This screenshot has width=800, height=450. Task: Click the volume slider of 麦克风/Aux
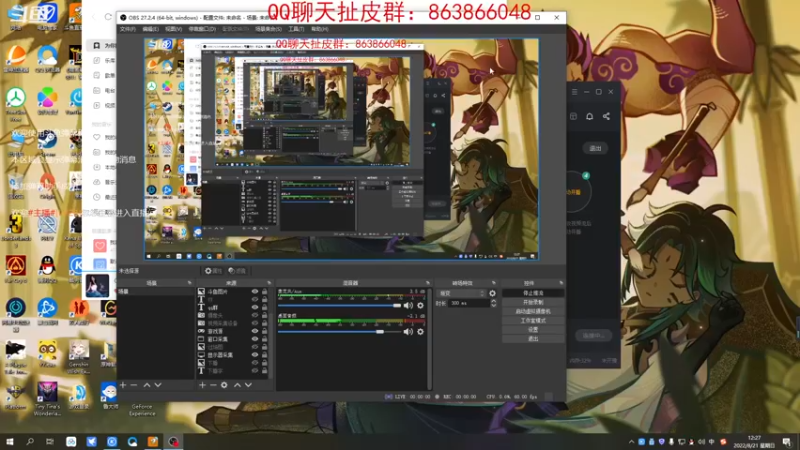coord(340,306)
